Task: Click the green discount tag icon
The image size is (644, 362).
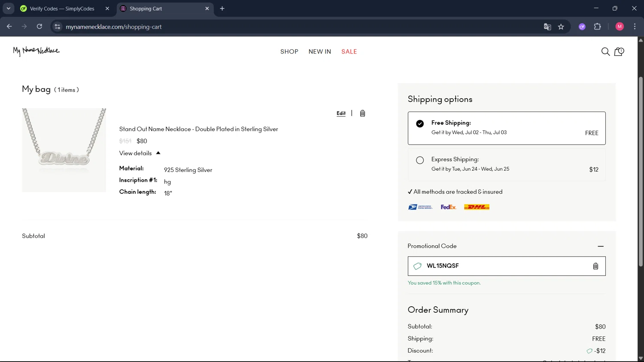Action: (589, 351)
